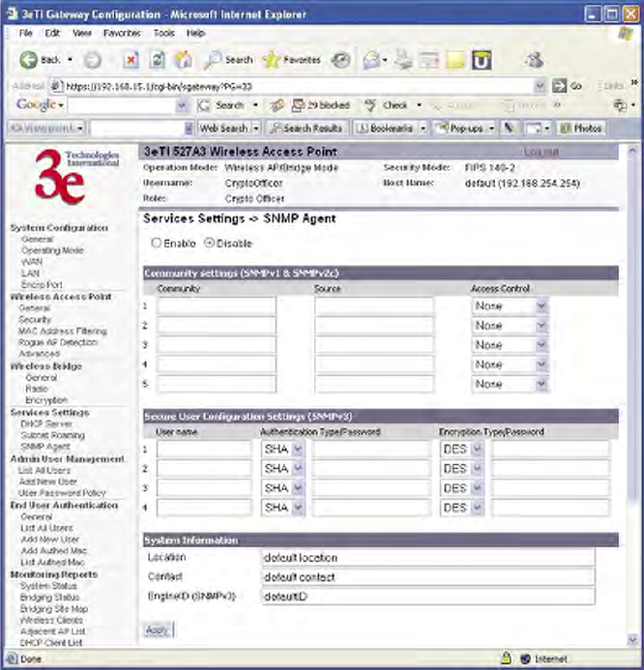Screen dimensions: 644x670
Task: Click the Google toolbar search input
Action: (122, 105)
